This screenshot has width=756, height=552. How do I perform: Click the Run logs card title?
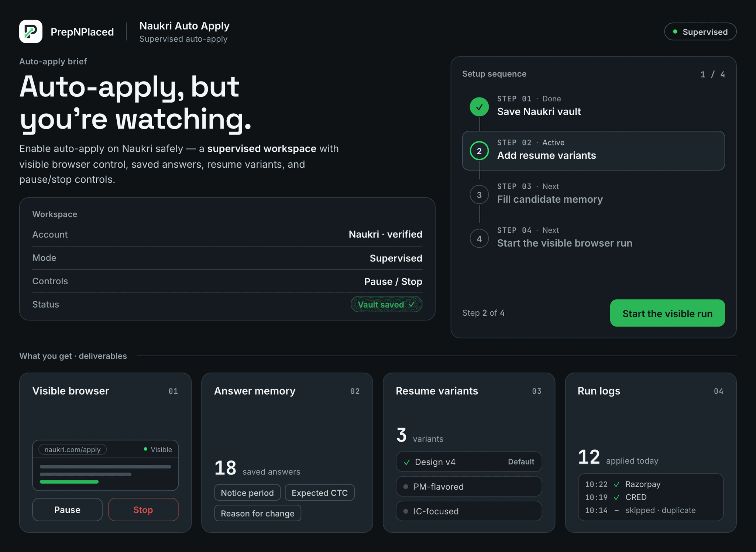(x=599, y=391)
